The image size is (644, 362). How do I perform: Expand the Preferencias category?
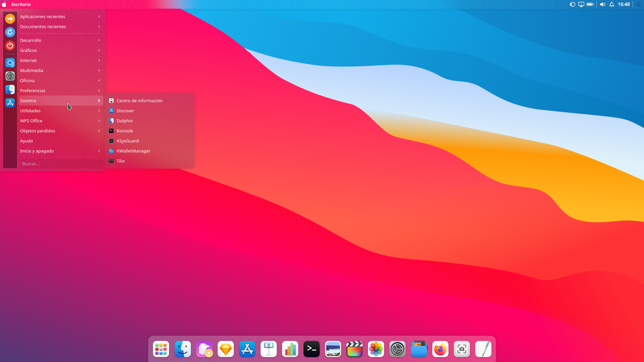coord(61,90)
